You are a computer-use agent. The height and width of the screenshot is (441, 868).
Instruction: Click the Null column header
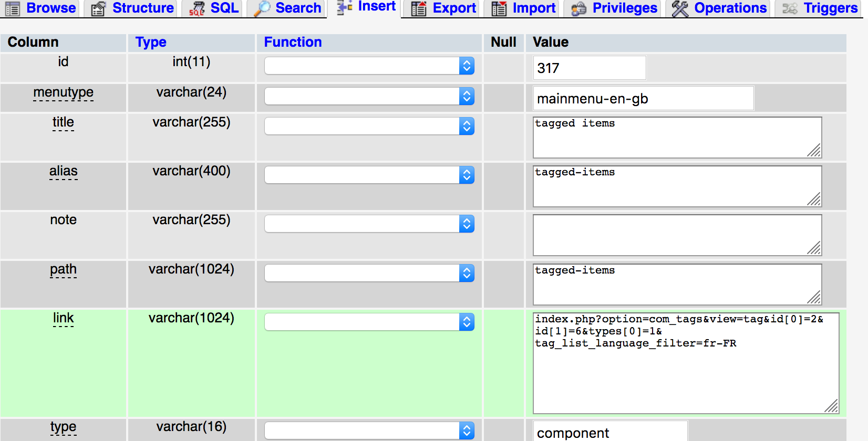tap(503, 42)
